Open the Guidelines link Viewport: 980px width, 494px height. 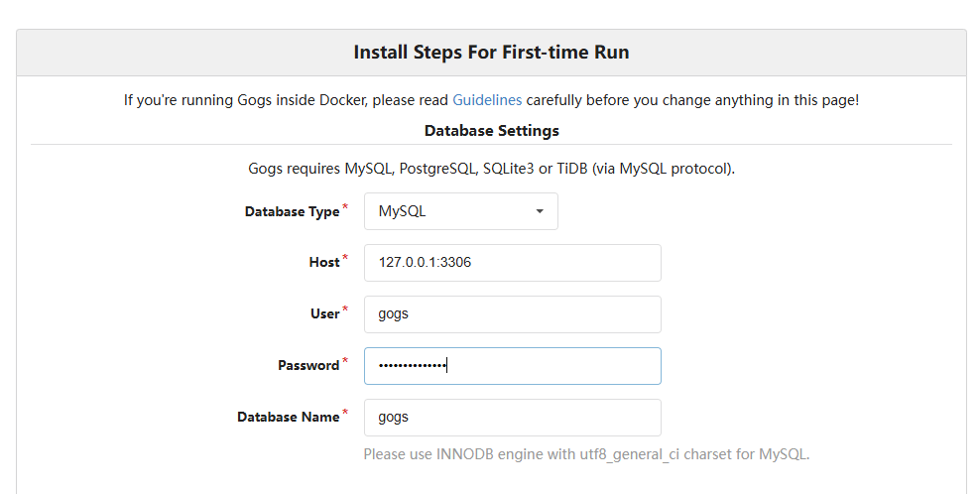[487, 100]
